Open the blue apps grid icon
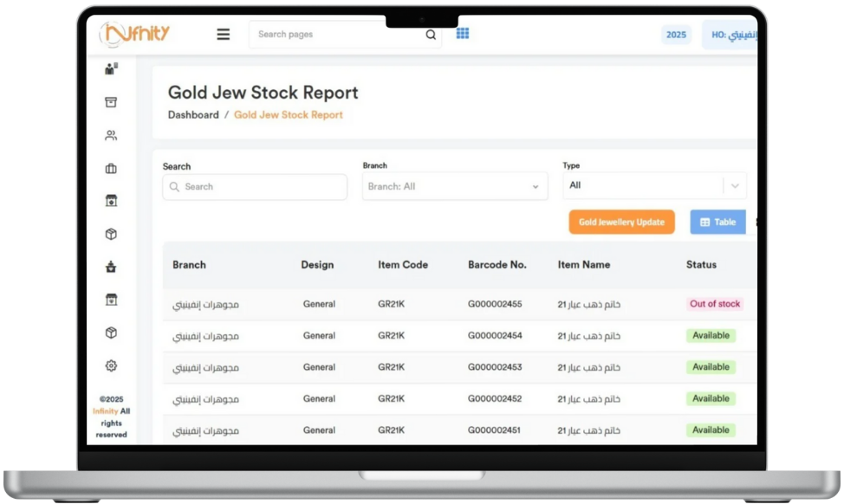This screenshot has width=844, height=504. coord(463,34)
